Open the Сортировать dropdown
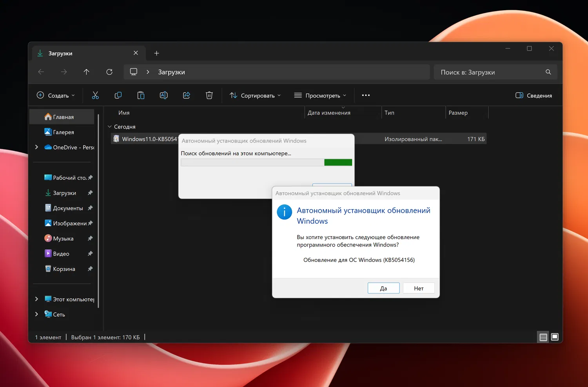Viewport: 588px width, 387px height. click(x=255, y=95)
